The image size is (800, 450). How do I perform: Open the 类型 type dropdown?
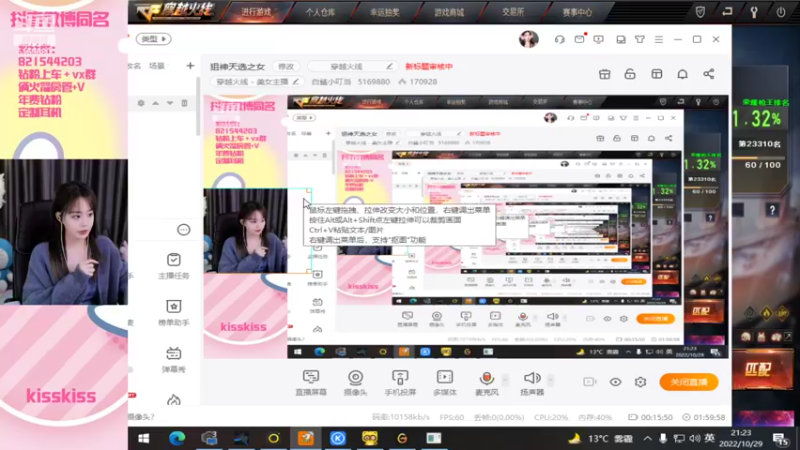point(154,39)
